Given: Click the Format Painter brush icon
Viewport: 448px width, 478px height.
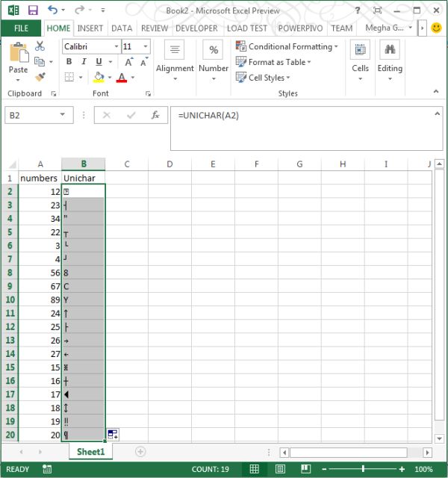Looking at the screenshot, I should pyautogui.click(x=40, y=77).
